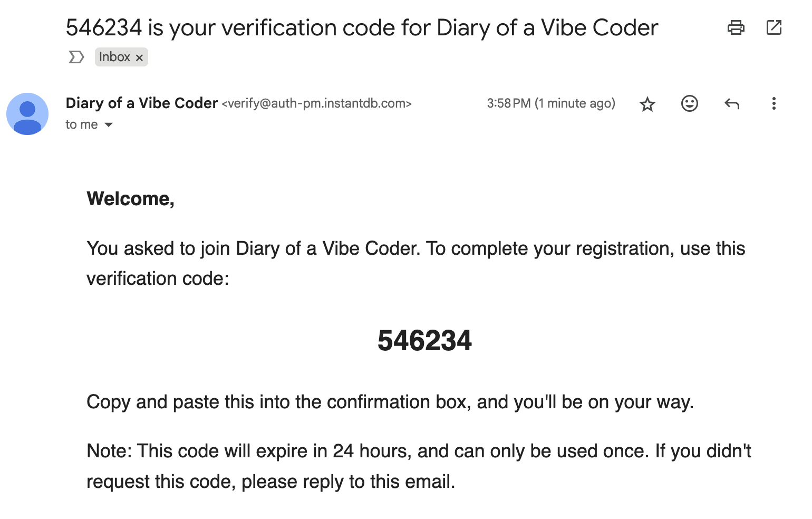The width and height of the screenshot is (812, 519).
Task: Click the sender's blue profile avatar
Action: [x=27, y=114]
